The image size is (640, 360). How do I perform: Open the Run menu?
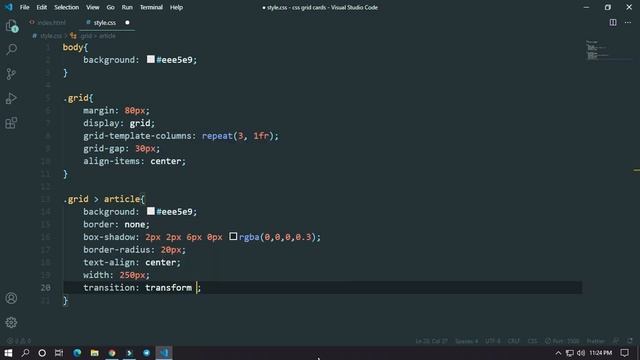click(127, 7)
